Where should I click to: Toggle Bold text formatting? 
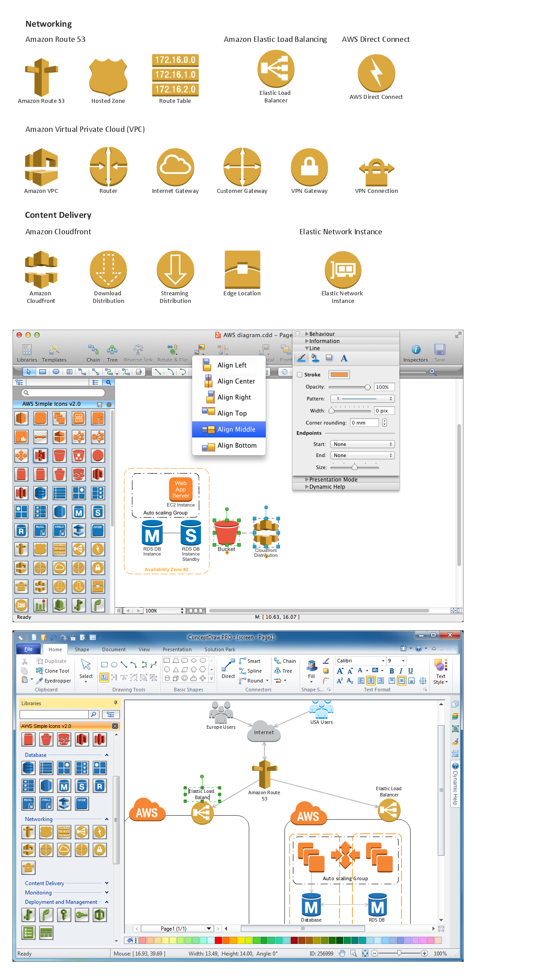(391, 671)
